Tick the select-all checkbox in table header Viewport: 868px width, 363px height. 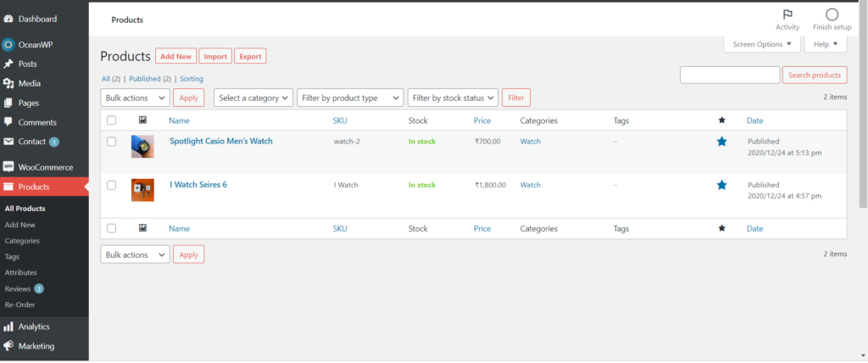[111, 120]
